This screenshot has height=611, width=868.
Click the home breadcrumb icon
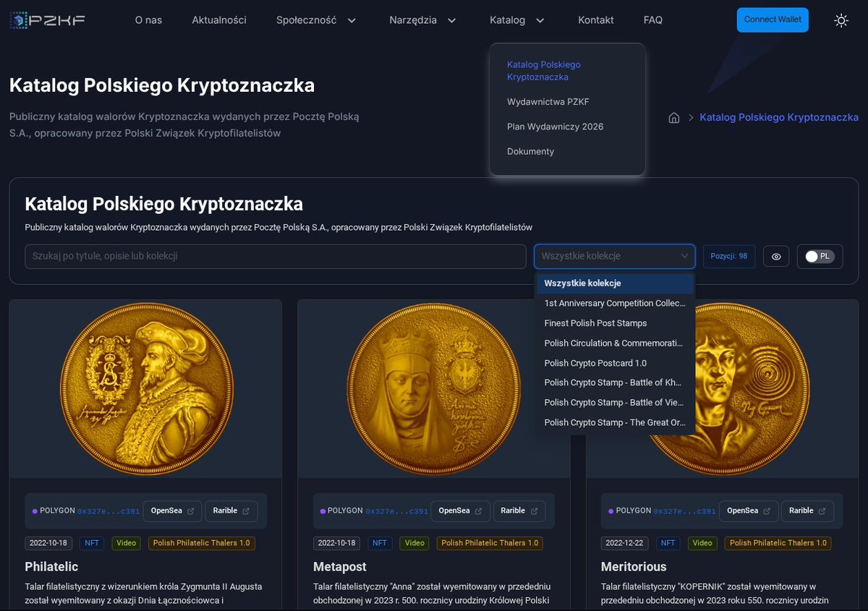tap(674, 118)
